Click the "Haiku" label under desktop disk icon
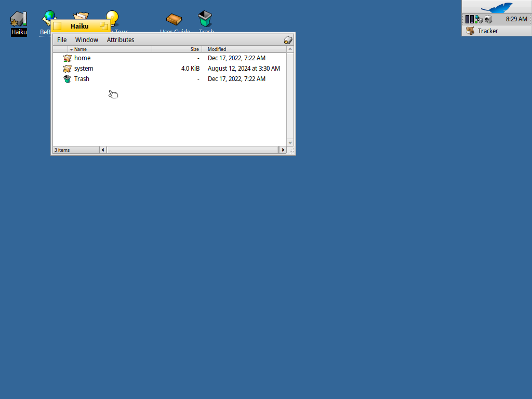This screenshot has height=399, width=532. coord(19,32)
